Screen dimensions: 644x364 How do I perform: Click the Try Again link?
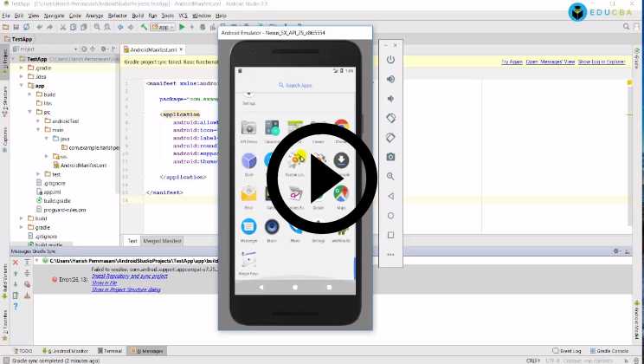512,62
